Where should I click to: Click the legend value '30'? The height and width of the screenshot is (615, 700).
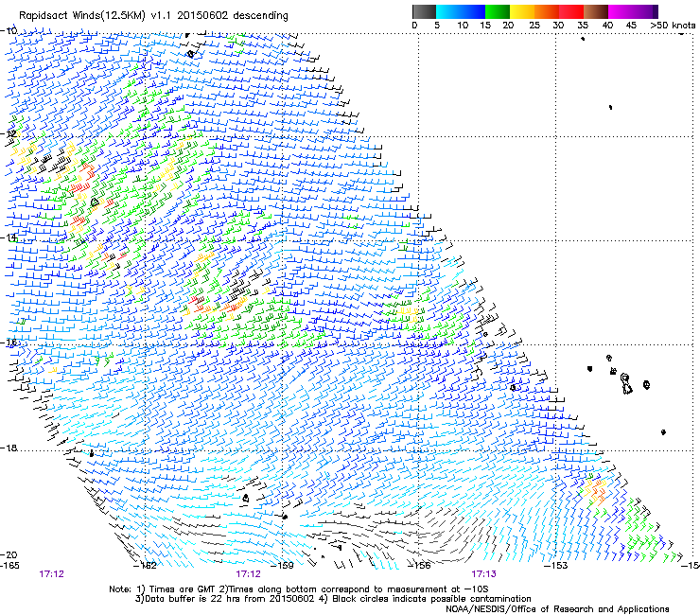point(558,26)
